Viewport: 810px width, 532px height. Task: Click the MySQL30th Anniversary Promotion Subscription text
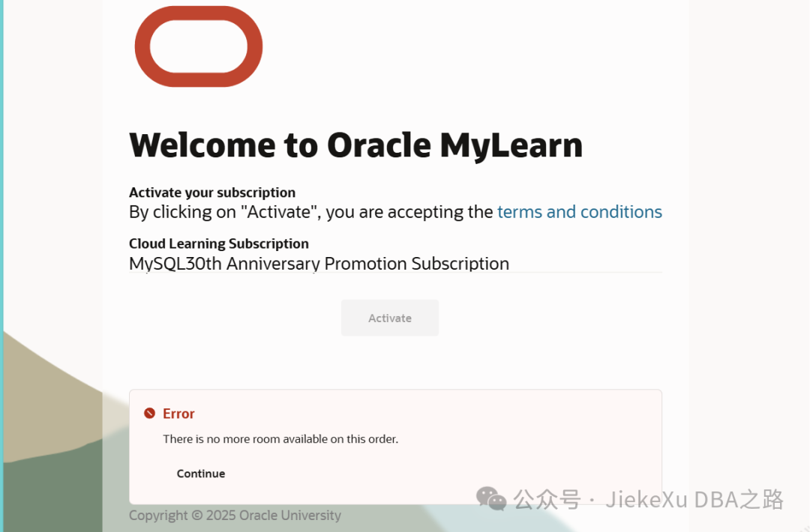(x=319, y=264)
